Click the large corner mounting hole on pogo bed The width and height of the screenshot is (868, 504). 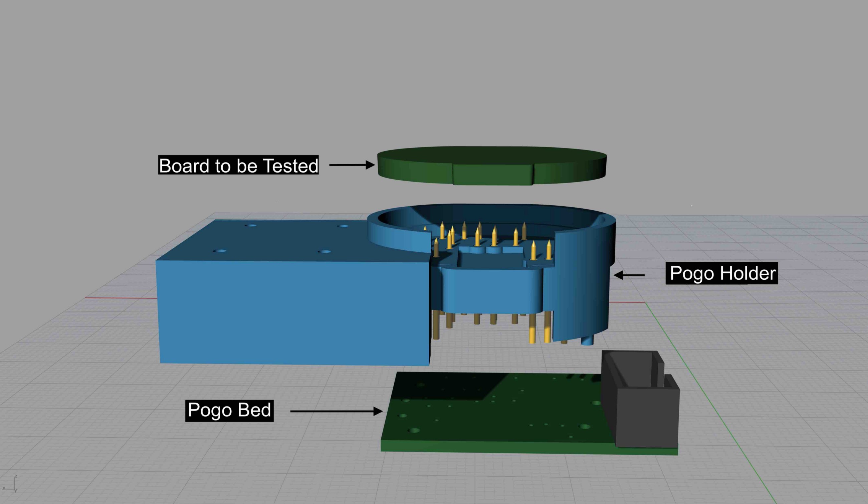pos(414,431)
